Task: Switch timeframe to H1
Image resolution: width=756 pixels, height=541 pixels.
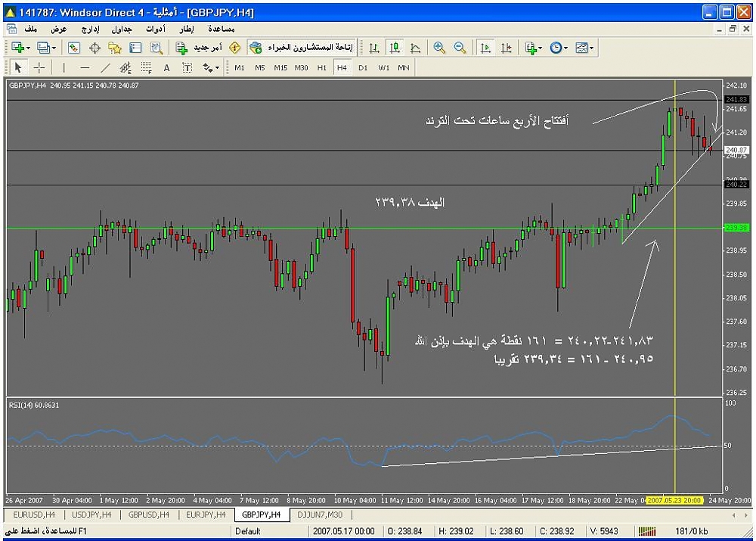Action: [x=322, y=67]
